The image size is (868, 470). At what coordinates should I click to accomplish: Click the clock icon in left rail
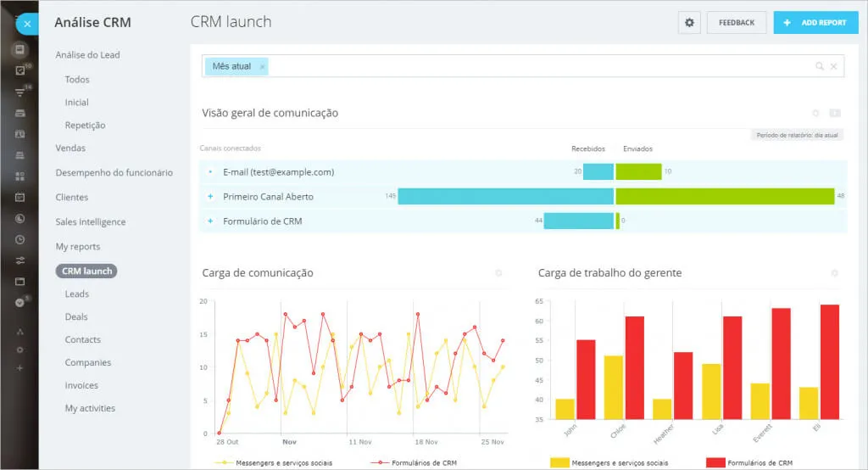(19, 239)
